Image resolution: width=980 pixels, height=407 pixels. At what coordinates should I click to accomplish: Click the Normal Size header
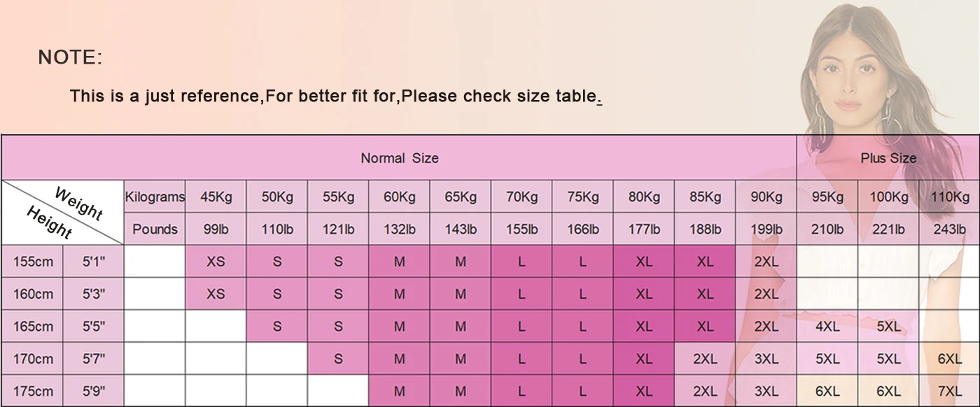399,158
